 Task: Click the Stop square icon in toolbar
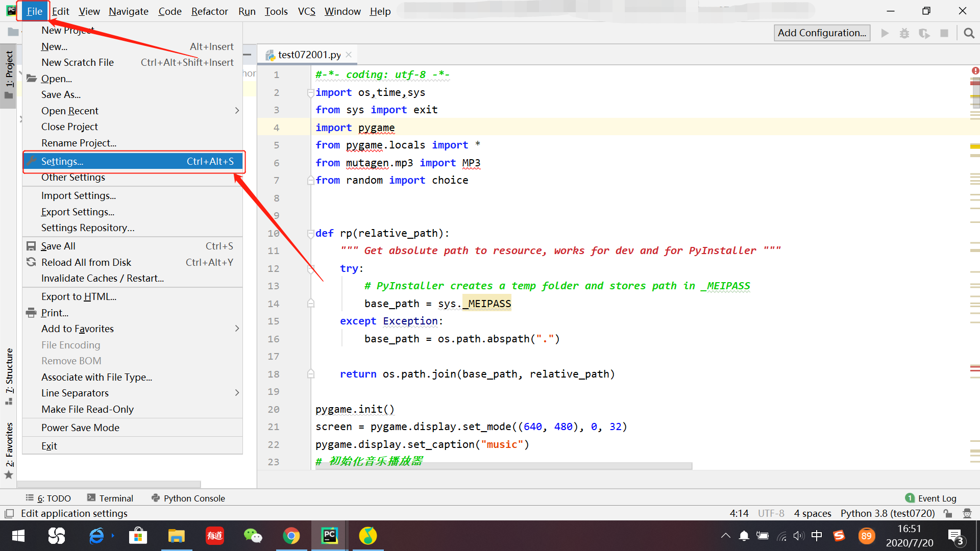pos(944,33)
